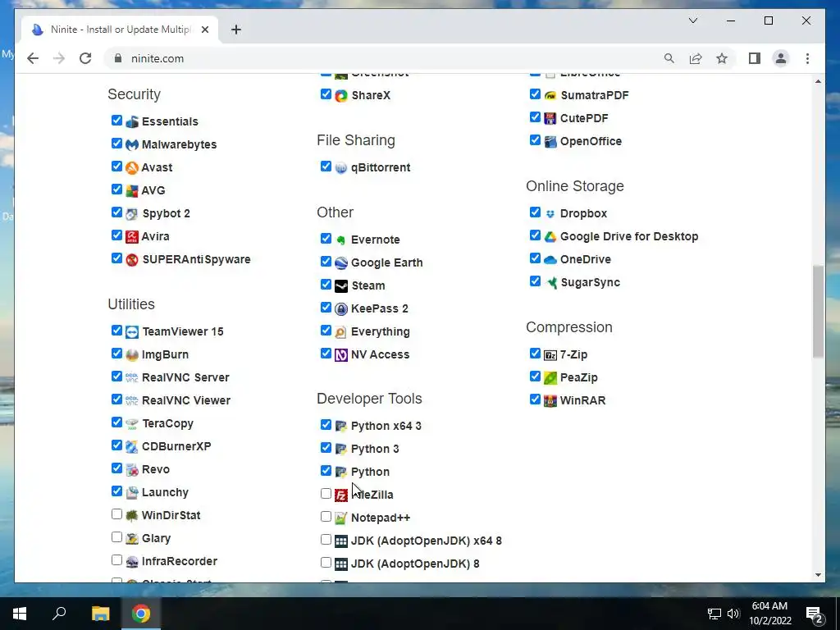Click the CutePDF label

584,118
